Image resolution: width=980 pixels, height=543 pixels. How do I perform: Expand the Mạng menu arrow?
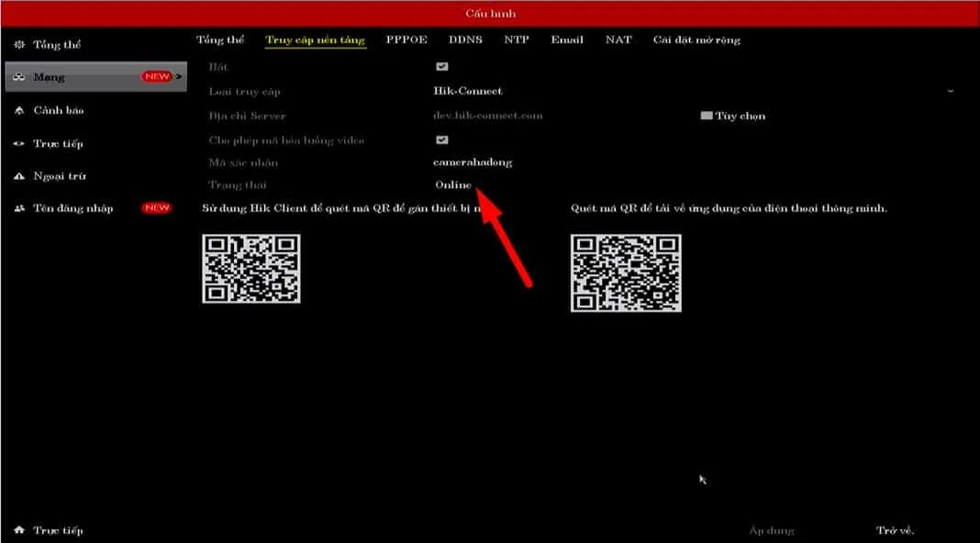[179, 76]
